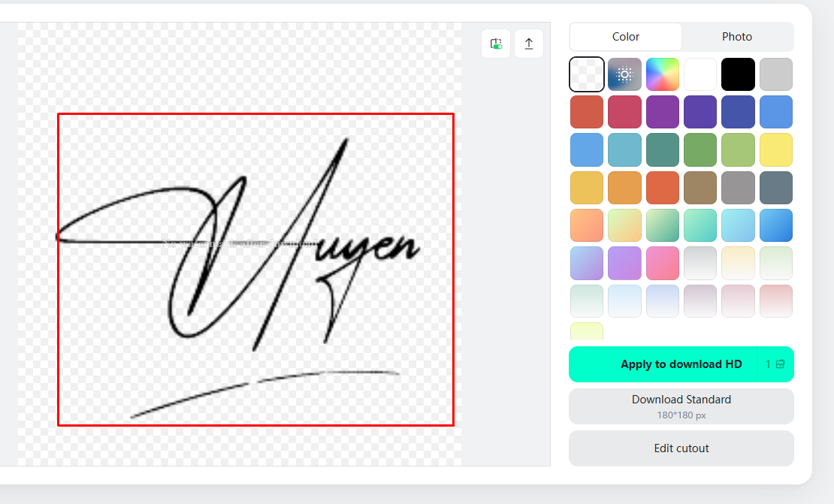Select the pale lime swatch in last row
The height and width of the screenshot is (504, 834).
tap(587, 331)
